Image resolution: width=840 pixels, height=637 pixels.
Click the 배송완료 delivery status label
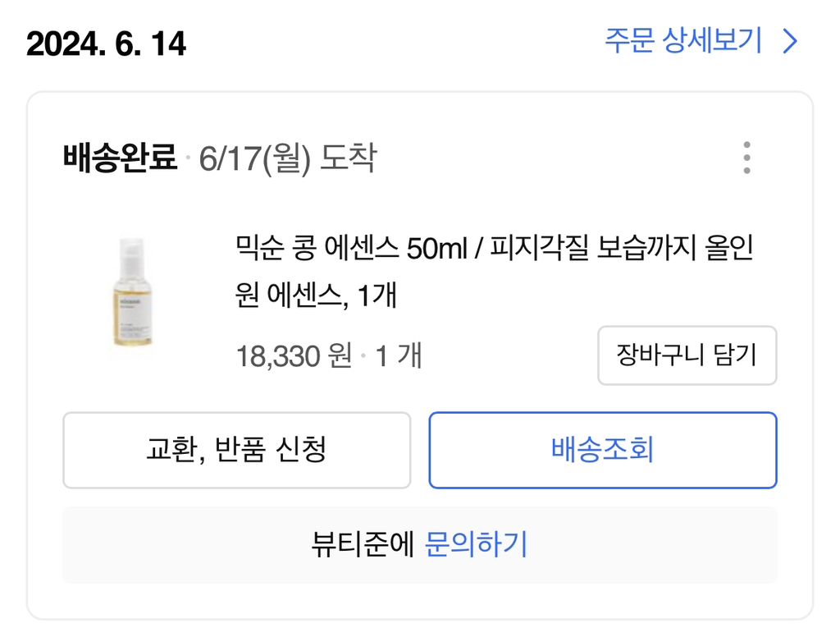[x=120, y=158]
